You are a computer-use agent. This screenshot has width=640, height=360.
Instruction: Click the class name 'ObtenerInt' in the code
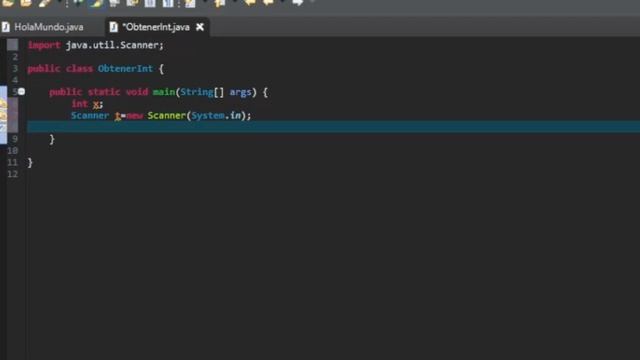click(125, 69)
